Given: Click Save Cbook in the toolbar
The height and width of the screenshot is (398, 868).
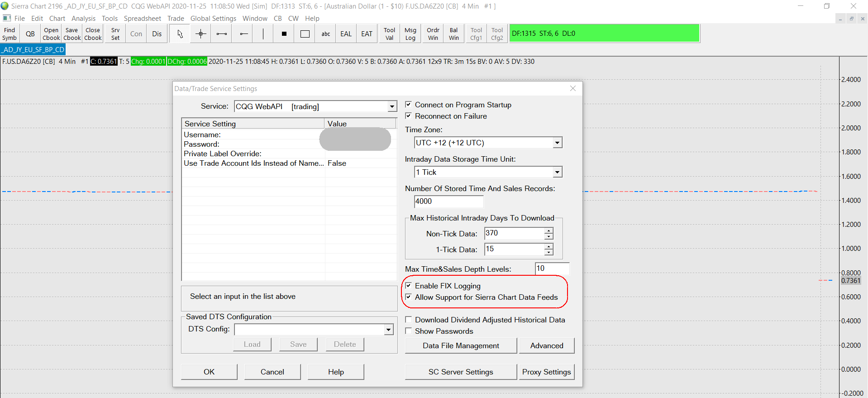Looking at the screenshot, I should [x=72, y=34].
